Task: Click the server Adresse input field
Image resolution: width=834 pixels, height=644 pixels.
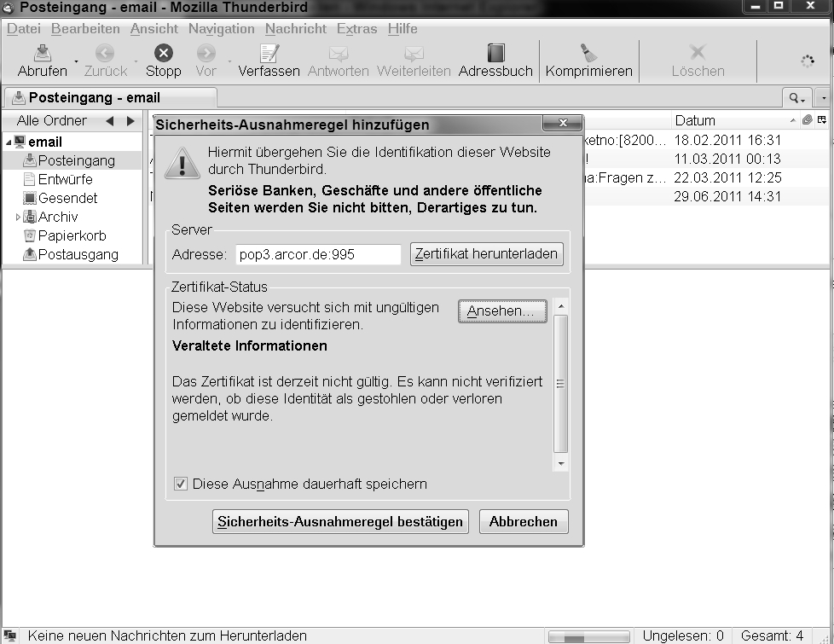Action: [318, 254]
